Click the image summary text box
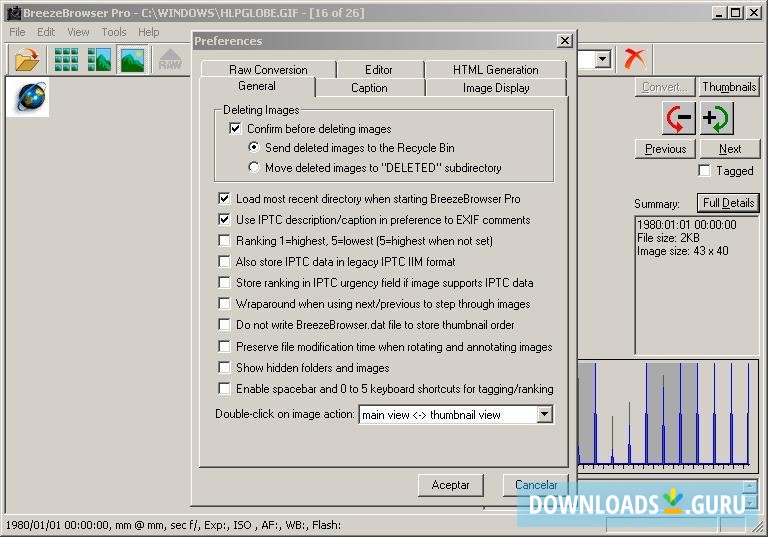This screenshot has height=537, width=768. 696,285
